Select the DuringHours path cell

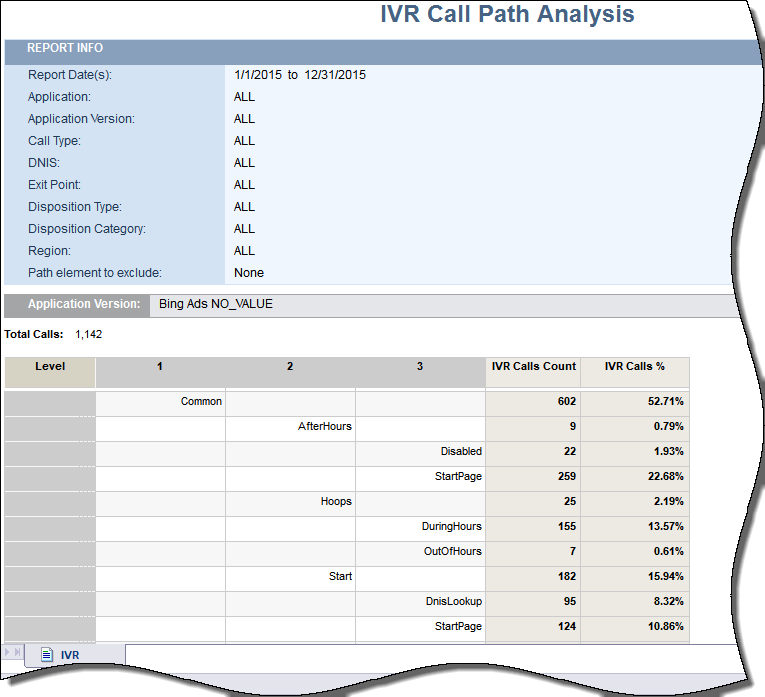pos(451,526)
